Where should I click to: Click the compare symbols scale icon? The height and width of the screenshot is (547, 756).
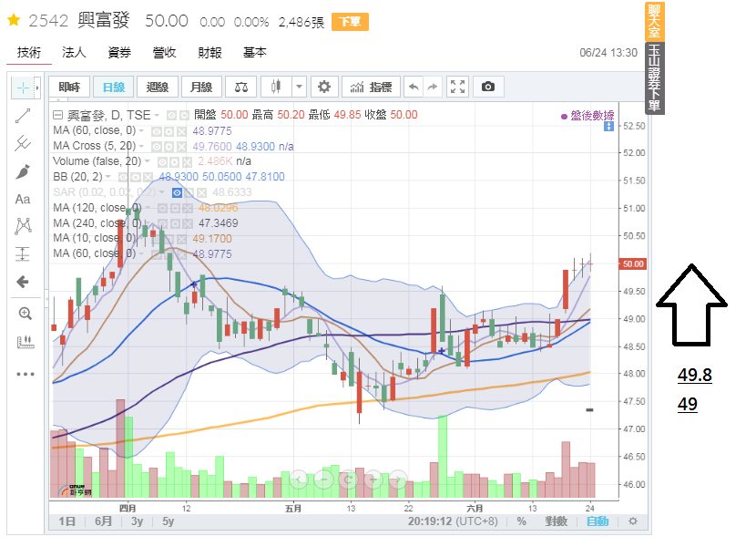pyautogui.click(x=241, y=87)
